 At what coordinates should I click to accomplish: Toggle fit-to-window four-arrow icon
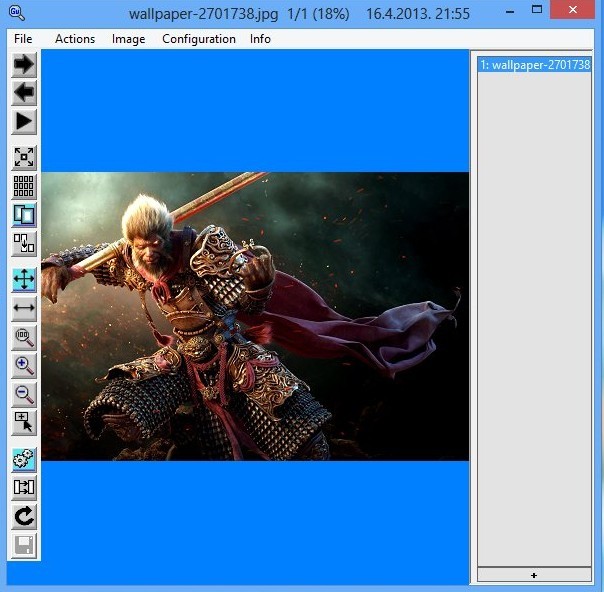pyautogui.click(x=24, y=279)
